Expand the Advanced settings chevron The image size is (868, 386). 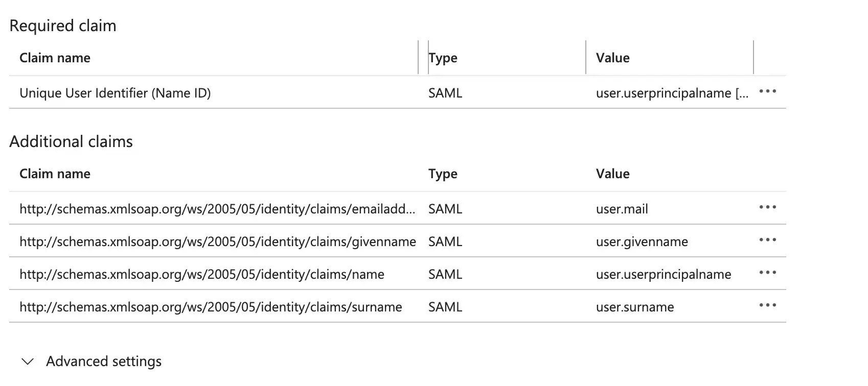28,361
